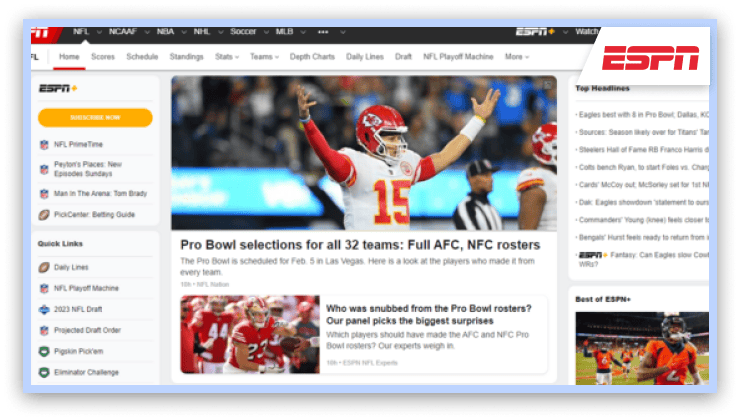Click the Soccer menu item
This screenshot has width=740, height=420.
pyautogui.click(x=243, y=32)
